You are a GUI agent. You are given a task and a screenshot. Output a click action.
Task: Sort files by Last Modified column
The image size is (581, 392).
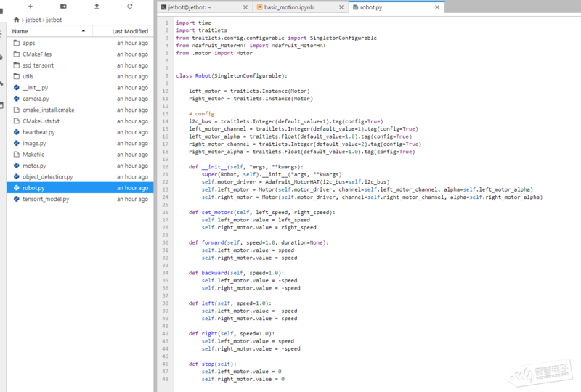click(123, 31)
